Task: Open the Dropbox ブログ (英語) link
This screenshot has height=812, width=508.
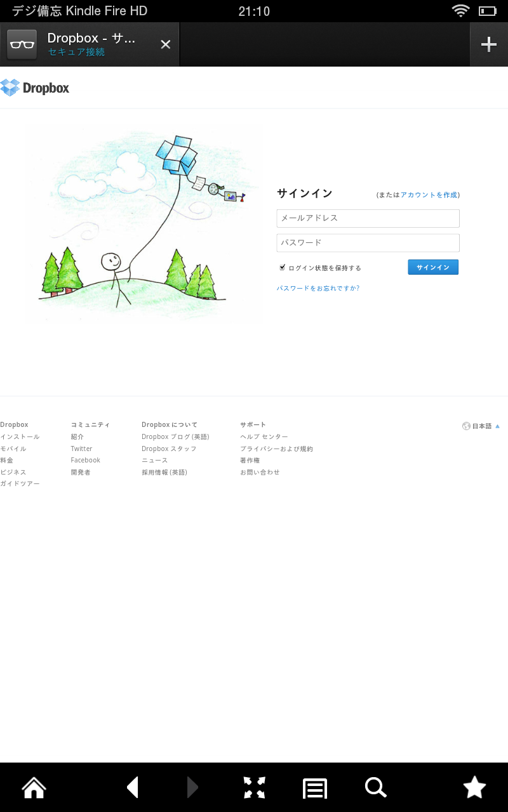Action: point(175,437)
